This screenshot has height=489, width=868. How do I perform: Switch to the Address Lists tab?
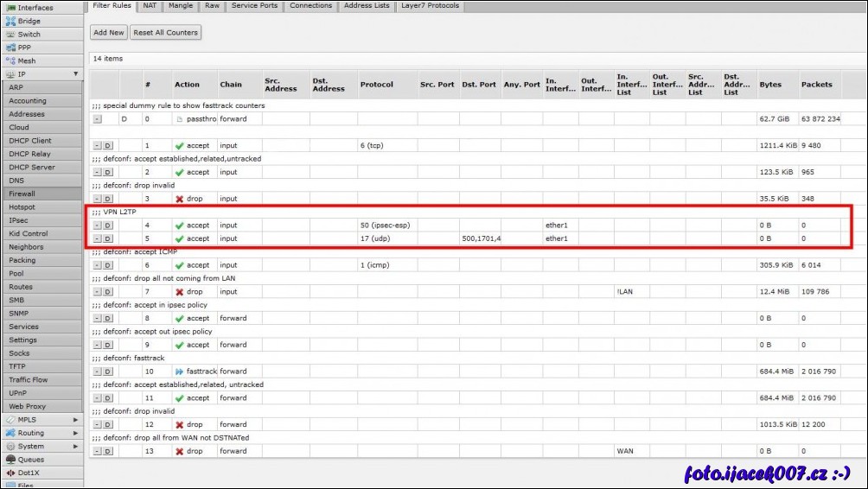(x=366, y=6)
